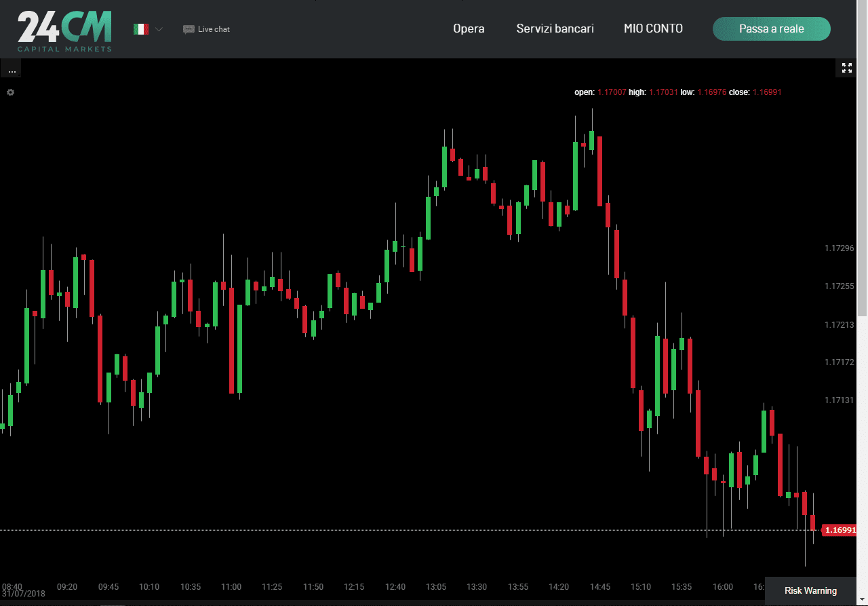Open the Servizi bancari menu
The width and height of the screenshot is (868, 606).
point(555,29)
